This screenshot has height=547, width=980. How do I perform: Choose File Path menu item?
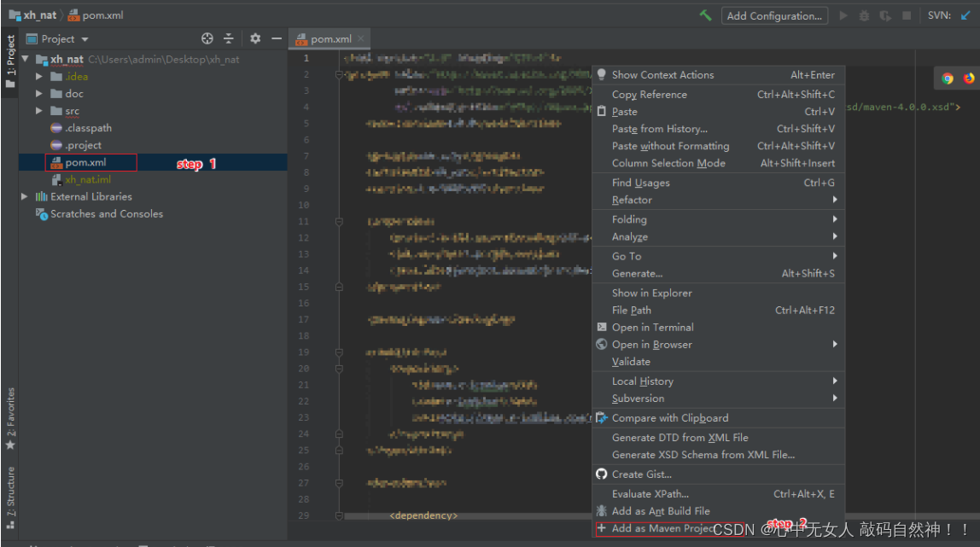pyautogui.click(x=718, y=310)
